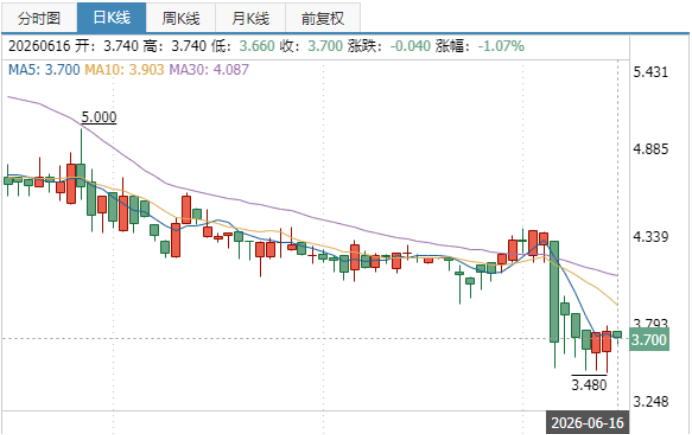Click the 5.431 axis price label
The height and width of the screenshot is (435, 692).
[651, 71]
